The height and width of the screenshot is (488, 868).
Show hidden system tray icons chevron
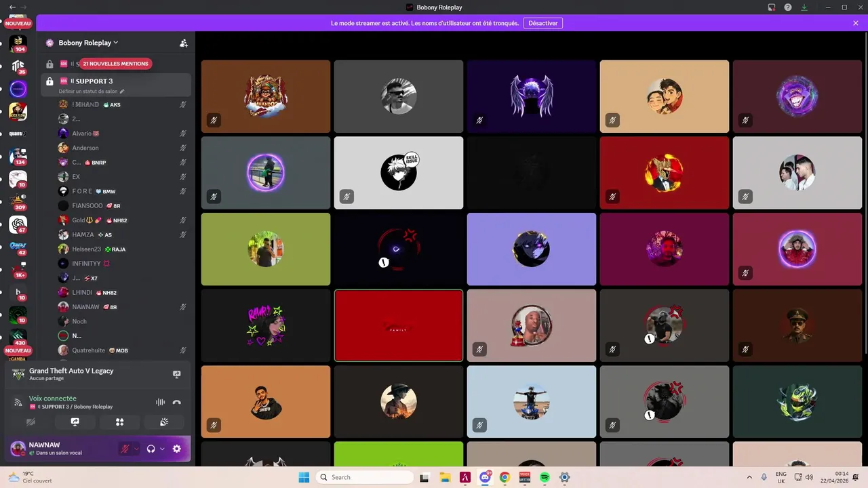[749, 477]
